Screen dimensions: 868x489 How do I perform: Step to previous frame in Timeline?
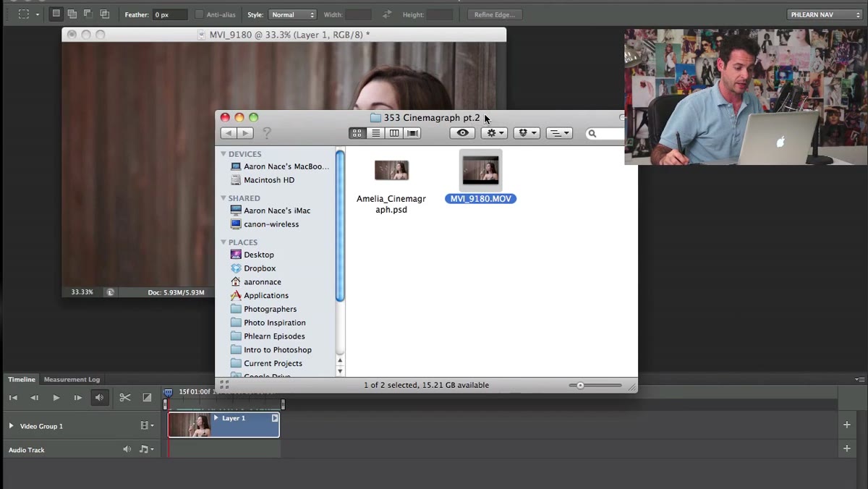coord(34,397)
